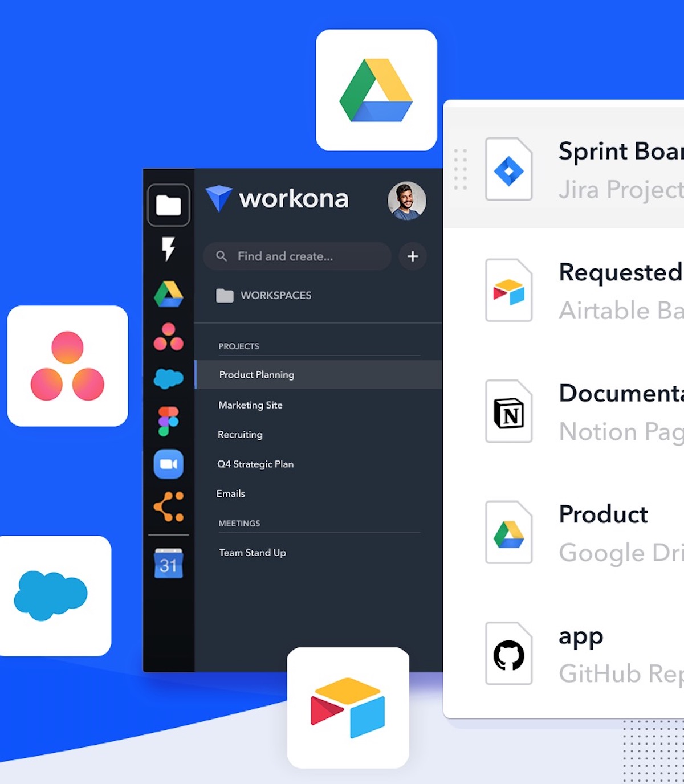Select the lightning bolt quick-access icon

click(x=168, y=249)
